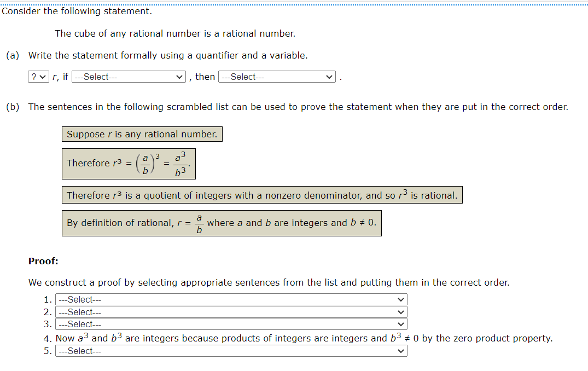Click the "Therefore r3 = (a/b)3" sentence box

click(x=129, y=163)
